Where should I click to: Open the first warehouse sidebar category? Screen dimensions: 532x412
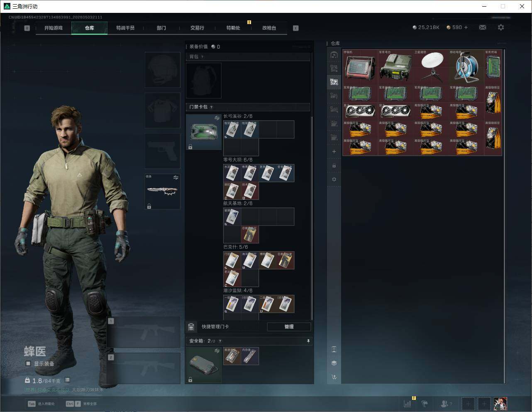tap(334, 55)
